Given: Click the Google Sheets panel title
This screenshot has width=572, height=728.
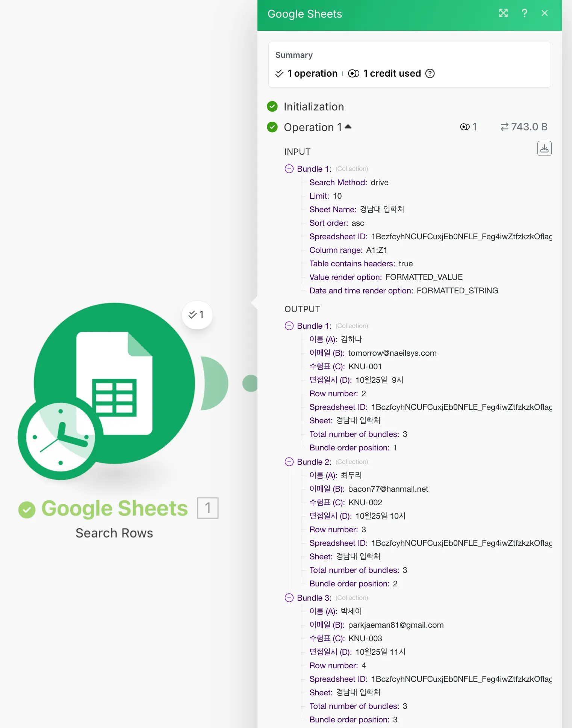Looking at the screenshot, I should (x=305, y=14).
